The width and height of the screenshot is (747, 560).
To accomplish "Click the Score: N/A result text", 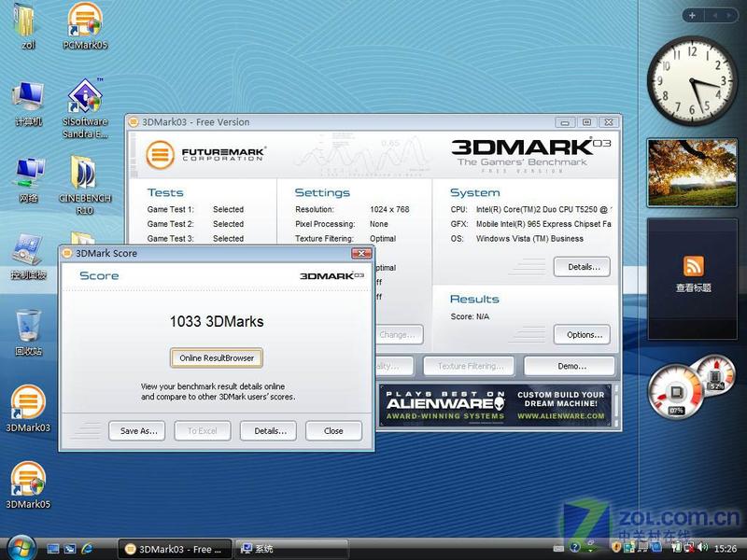I will (x=470, y=316).
